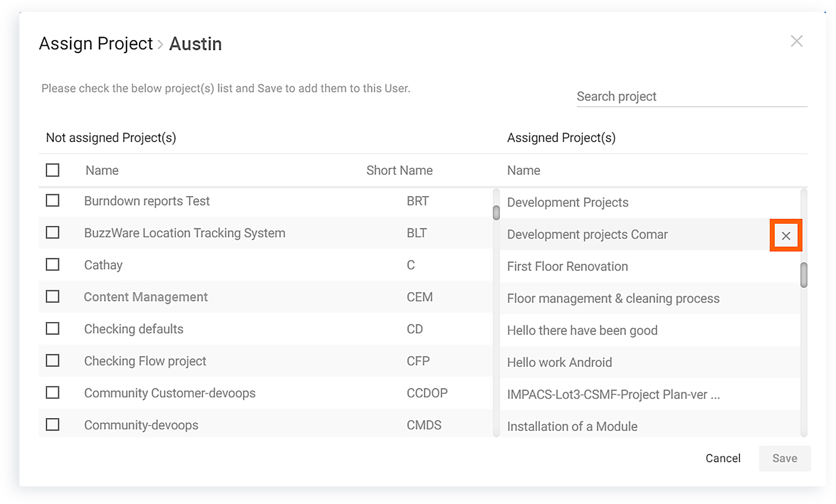Image resolution: width=836 pixels, height=504 pixels.
Task: Enable the Cathay project checkbox
Action: pyautogui.click(x=52, y=264)
